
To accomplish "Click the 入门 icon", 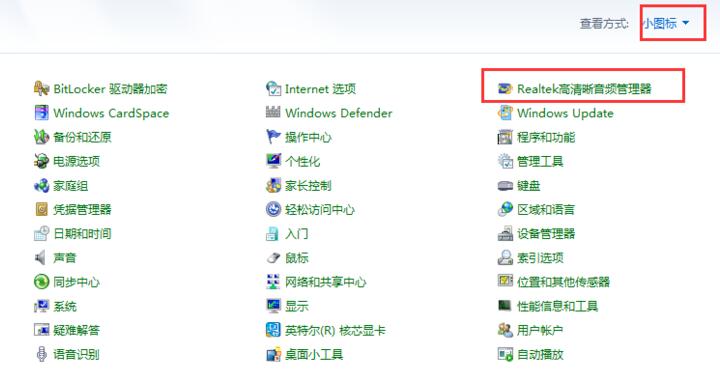I will click(273, 234).
